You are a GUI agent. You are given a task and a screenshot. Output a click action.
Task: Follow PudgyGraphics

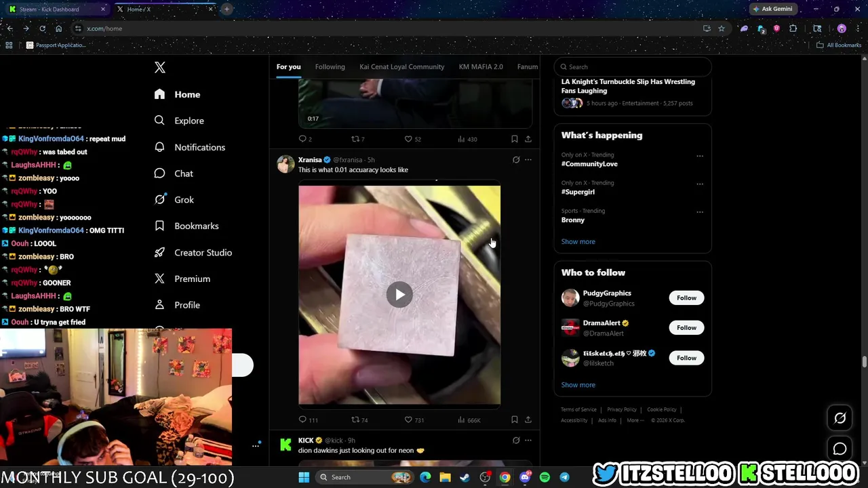coord(686,298)
